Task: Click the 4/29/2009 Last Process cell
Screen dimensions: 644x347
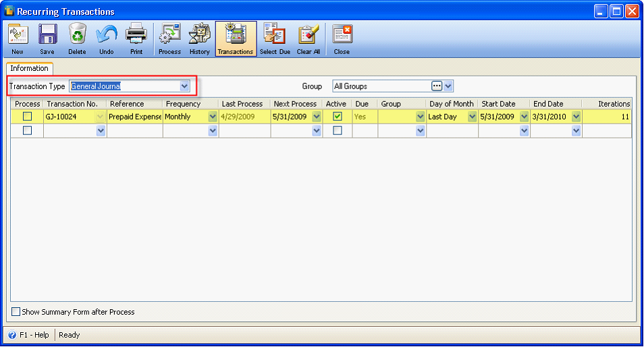Action: click(244, 117)
